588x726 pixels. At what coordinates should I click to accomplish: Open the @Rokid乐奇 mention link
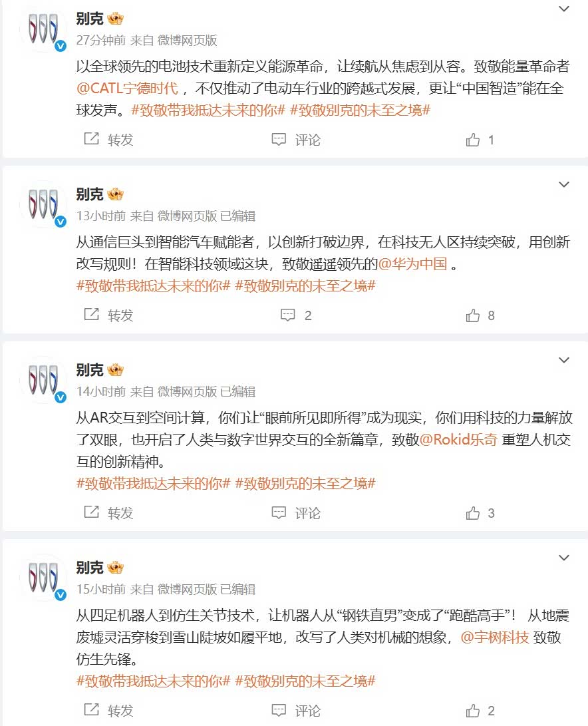click(459, 439)
